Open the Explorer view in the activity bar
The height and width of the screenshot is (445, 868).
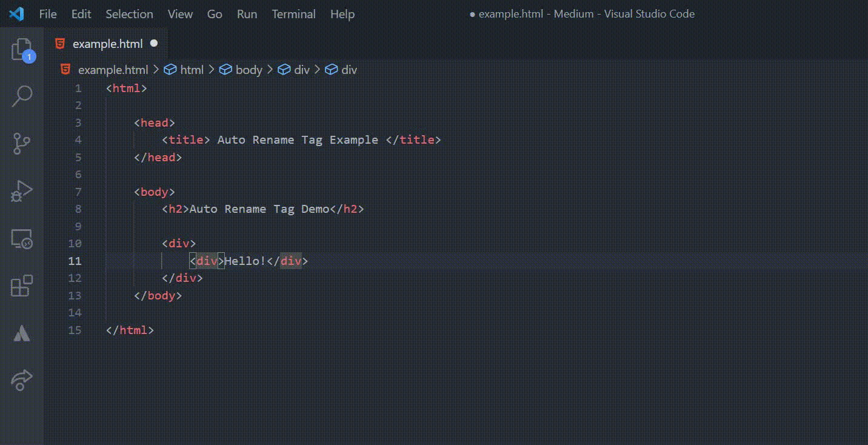click(x=22, y=50)
